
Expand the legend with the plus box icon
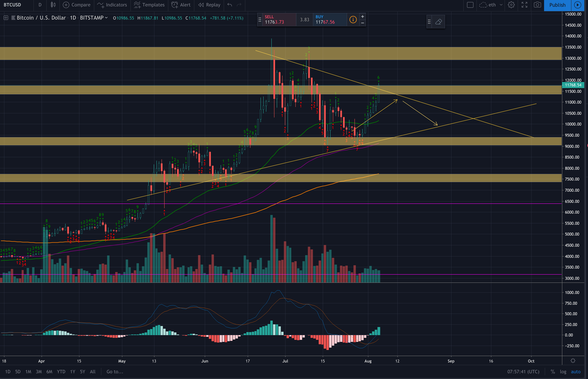[x=6, y=18]
